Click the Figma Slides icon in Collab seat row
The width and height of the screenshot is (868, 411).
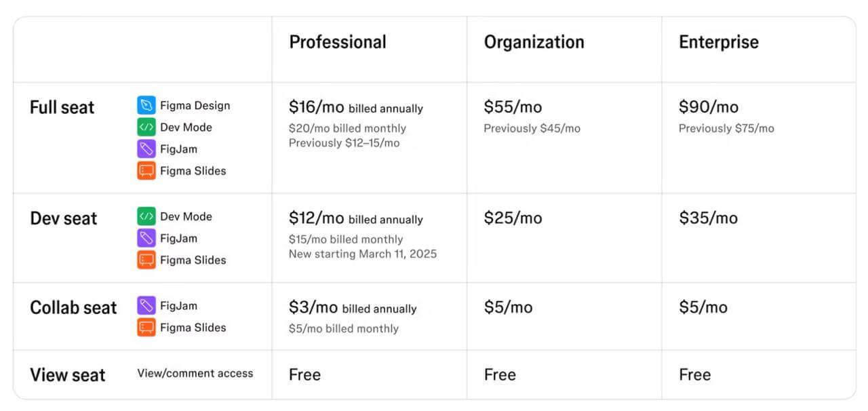(146, 328)
